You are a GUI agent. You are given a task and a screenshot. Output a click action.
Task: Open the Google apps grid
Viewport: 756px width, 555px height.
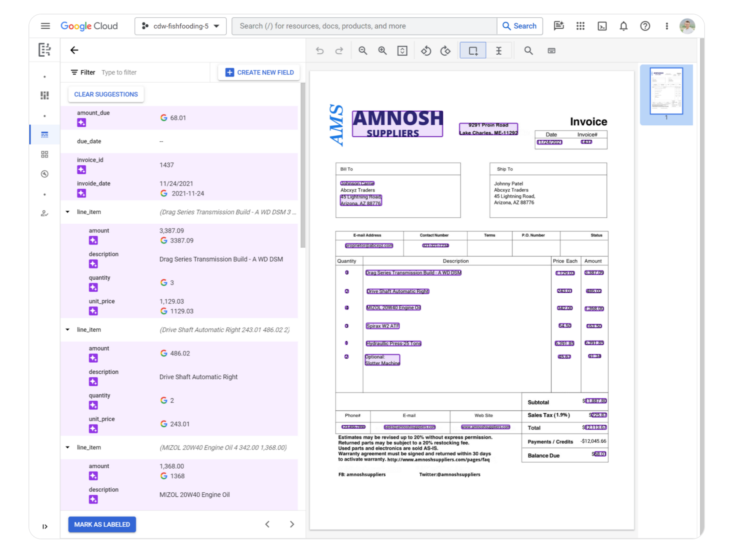tap(580, 26)
